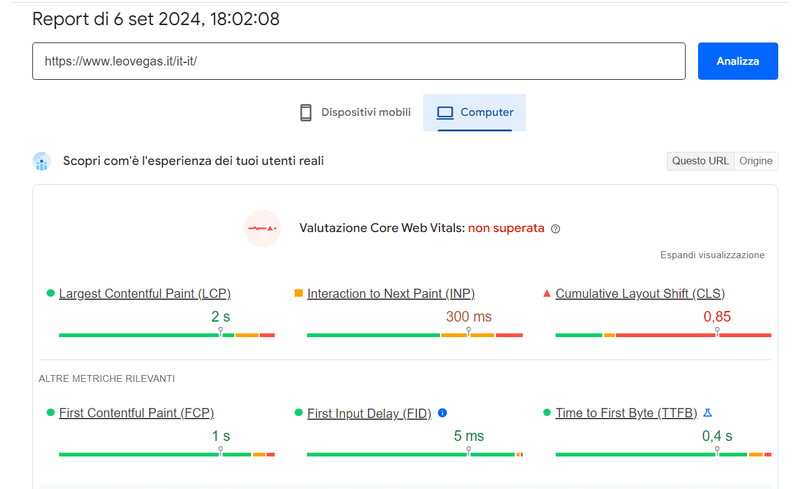Open the Cumulative Layout Shift (CLS) link
Image resolution: width=800 pixels, height=489 pixels.
click(640, 294)
